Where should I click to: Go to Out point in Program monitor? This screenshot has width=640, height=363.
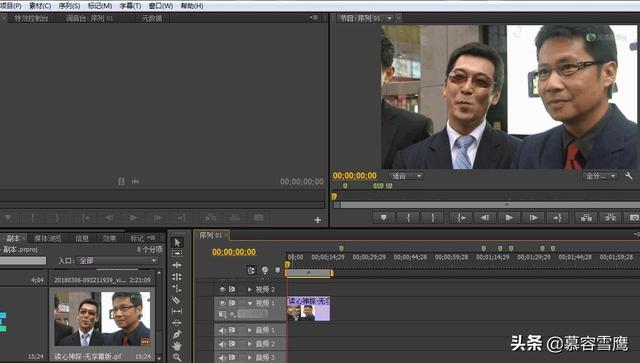[x=558, y=218]
